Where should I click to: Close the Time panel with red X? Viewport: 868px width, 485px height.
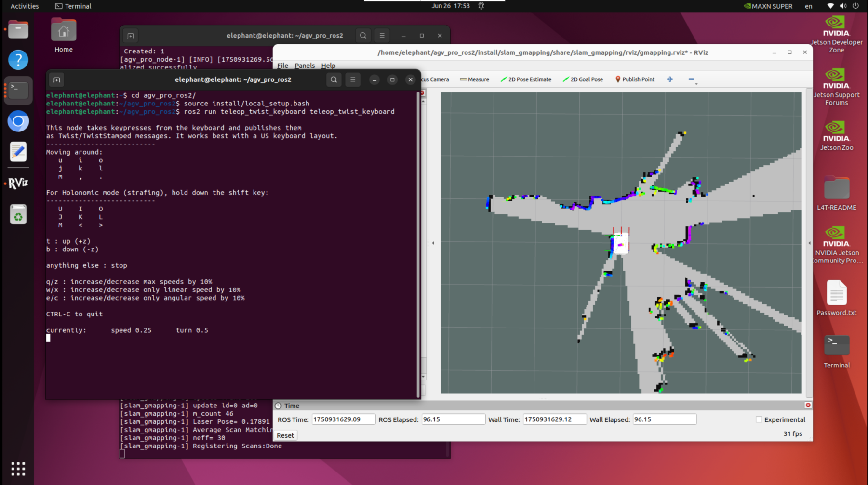(x=808, y=405)
